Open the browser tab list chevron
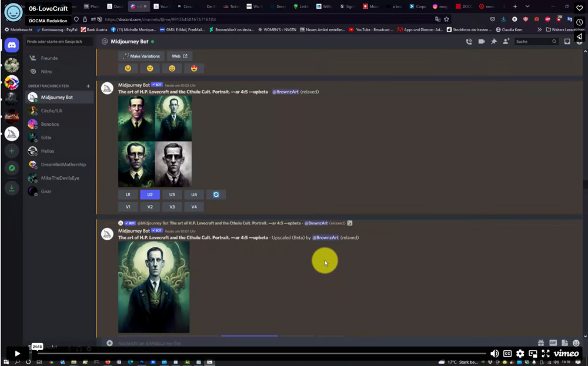 (527, 6)
